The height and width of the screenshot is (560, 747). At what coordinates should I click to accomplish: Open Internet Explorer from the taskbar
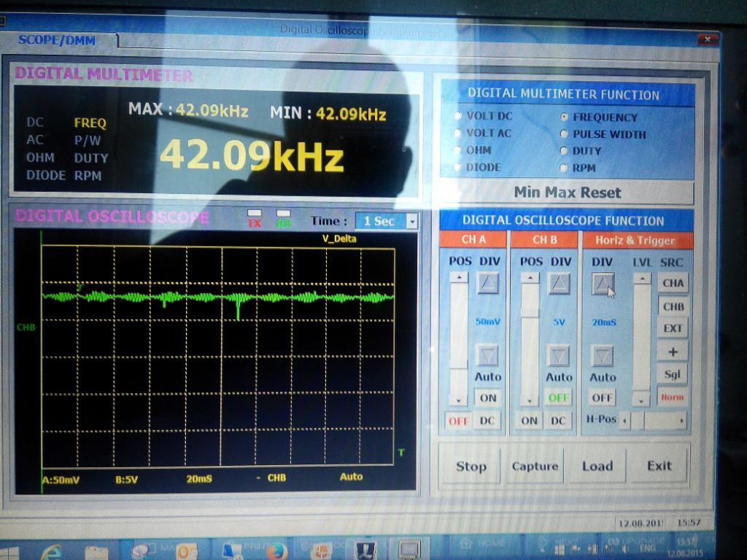51,551
